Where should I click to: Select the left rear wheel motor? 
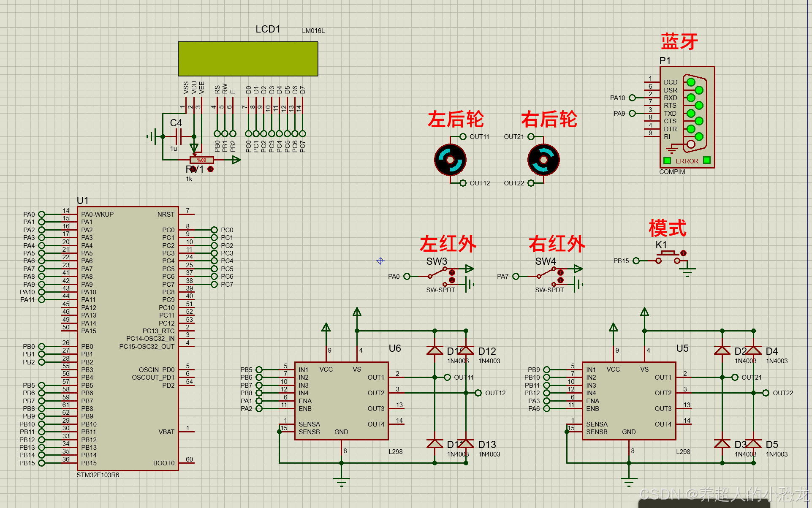pos(450,160)
